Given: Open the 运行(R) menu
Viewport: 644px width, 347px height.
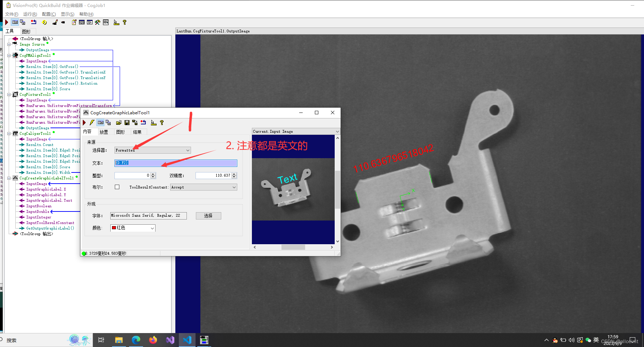Looking at the screenshot, I should pos(30,14).
